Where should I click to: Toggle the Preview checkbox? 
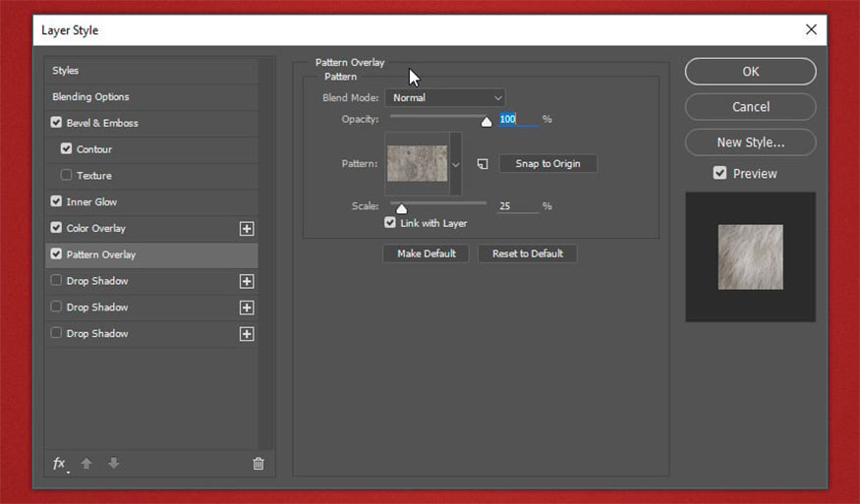[x=720, y=173]
